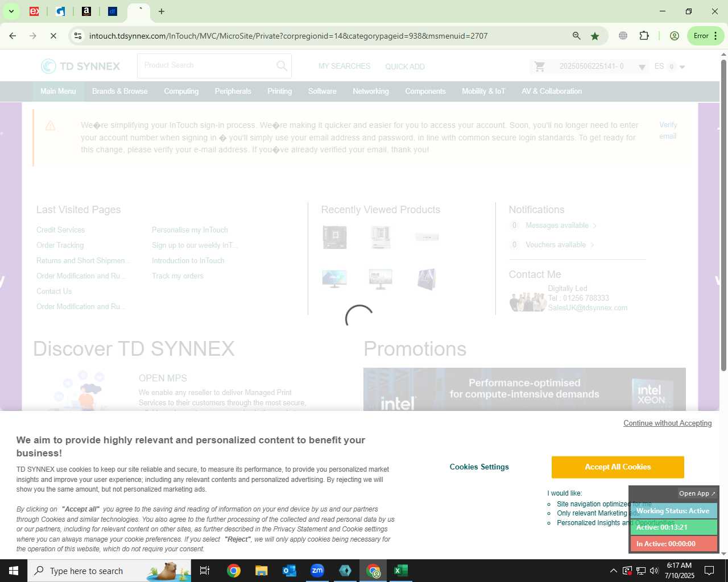This screenshot has height=582, width=728.
Task: Click the Verify email link
Action: tap(668, 130)
